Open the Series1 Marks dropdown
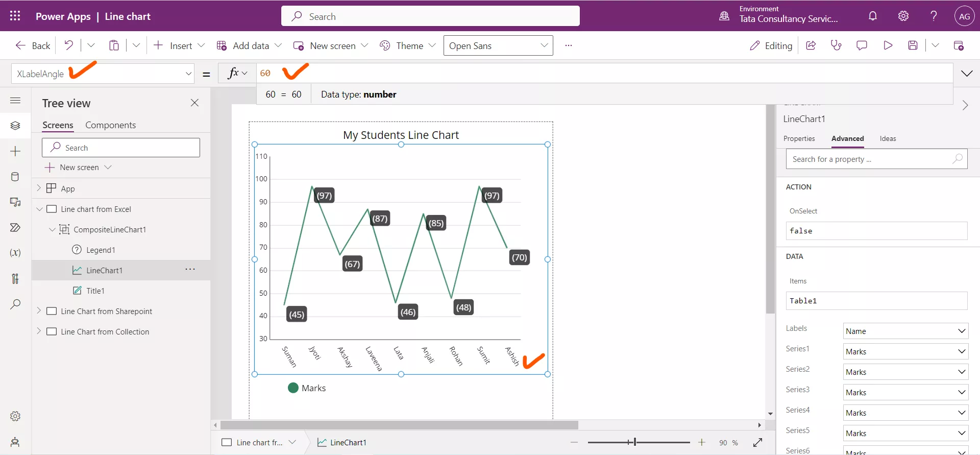Image resolution: width=980 pixels, height=455 pixels. [905, 351]
